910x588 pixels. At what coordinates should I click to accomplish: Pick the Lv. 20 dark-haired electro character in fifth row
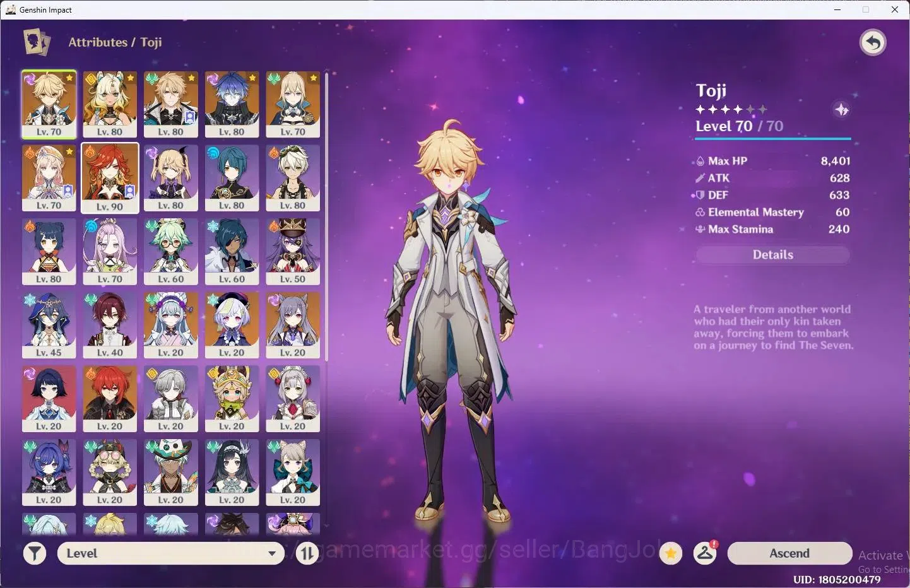point(49,399)
